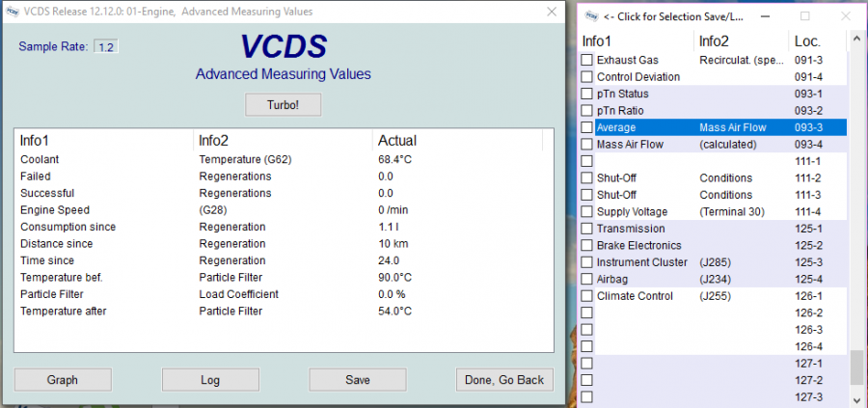Click the Sample Rate value field

point(106,47)
